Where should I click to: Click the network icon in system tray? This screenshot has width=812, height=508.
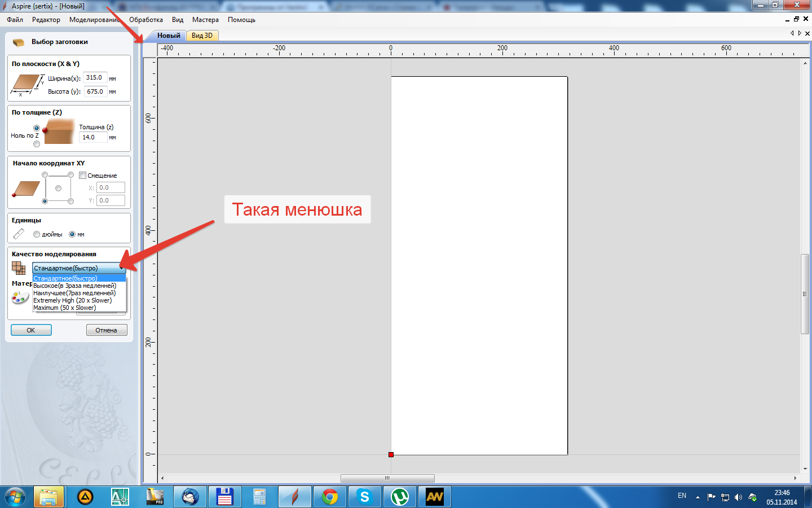(725, 497)
